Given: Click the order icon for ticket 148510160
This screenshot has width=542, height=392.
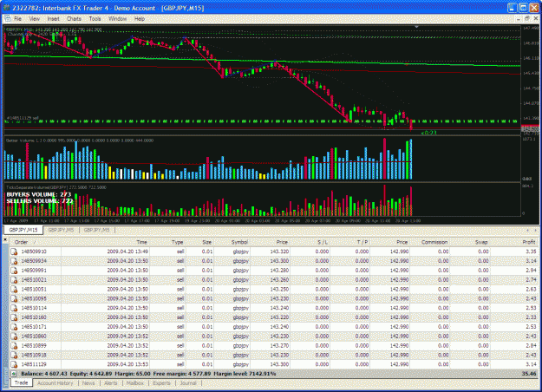Looking at the screenshot, I should (14, 317).
